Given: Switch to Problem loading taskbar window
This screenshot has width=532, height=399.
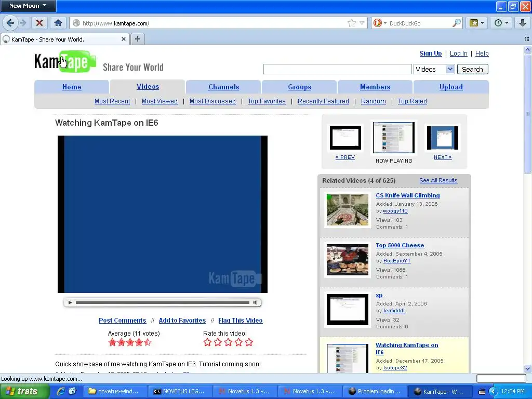Looking at the screenshot, I should 375,391.
